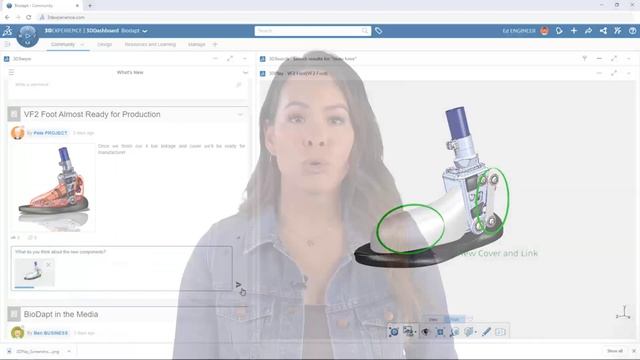The height and width of the screenshot is (360, 640).
Task: Click the image capture icon in 3DPlay toolbar
Action: pos(408,331)
